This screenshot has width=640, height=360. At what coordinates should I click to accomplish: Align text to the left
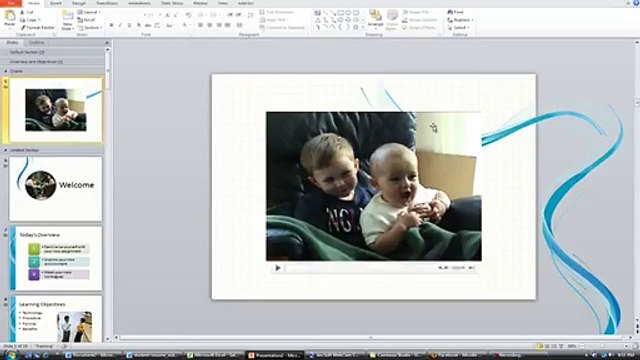pyautogui.click(x=200, y=25)
